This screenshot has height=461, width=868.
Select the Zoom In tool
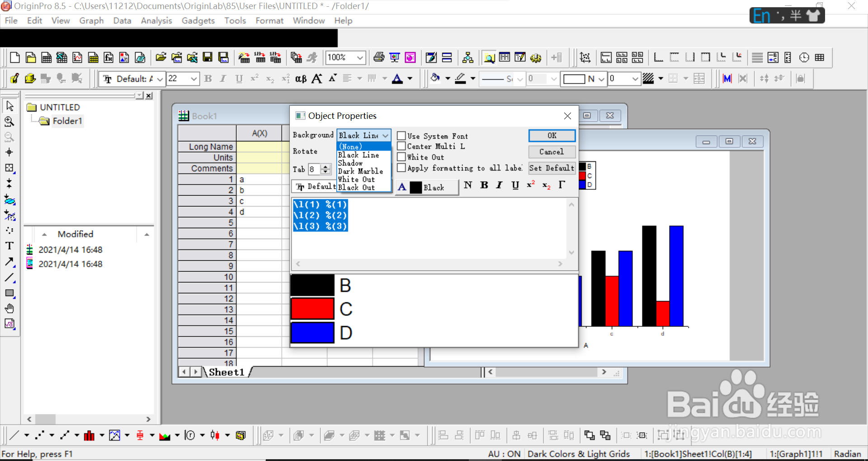tap(9, 122)
